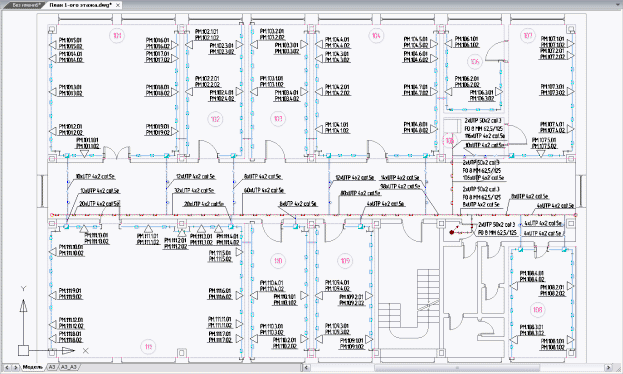Screen dimensions: 623x374
Task: Select the UCS origin square icon
Action: (x=23, y=351)
